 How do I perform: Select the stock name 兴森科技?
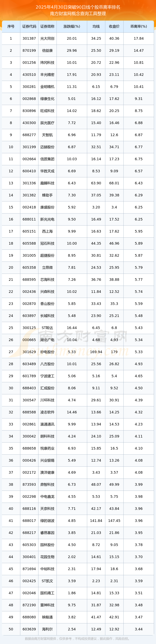tap(47, 291)
